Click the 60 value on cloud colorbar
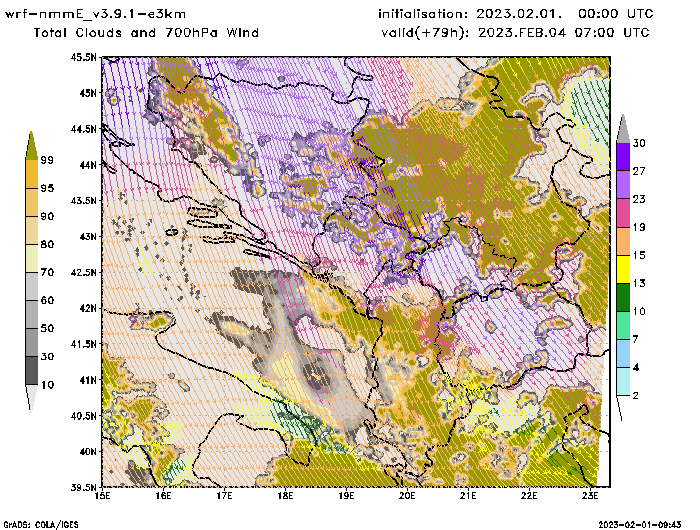 47,300
